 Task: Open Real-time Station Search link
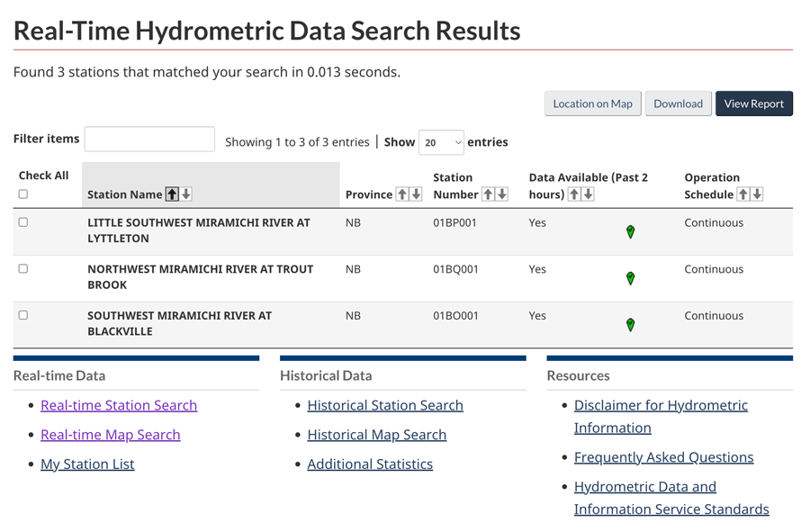coord(119,405)
